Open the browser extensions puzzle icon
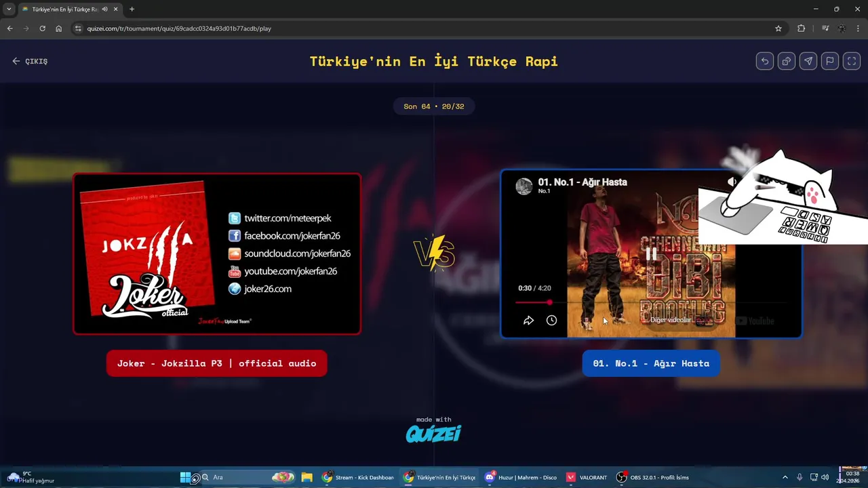The image size is (868, 488). click(802, 28)
